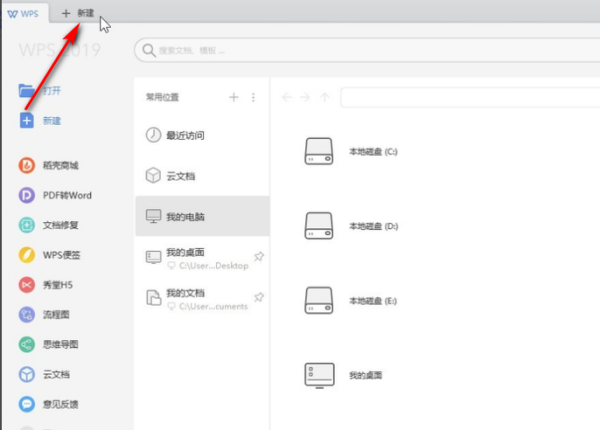Click the 我的文档 file icon
600x430 pixels.
click(x=153, y=298)
